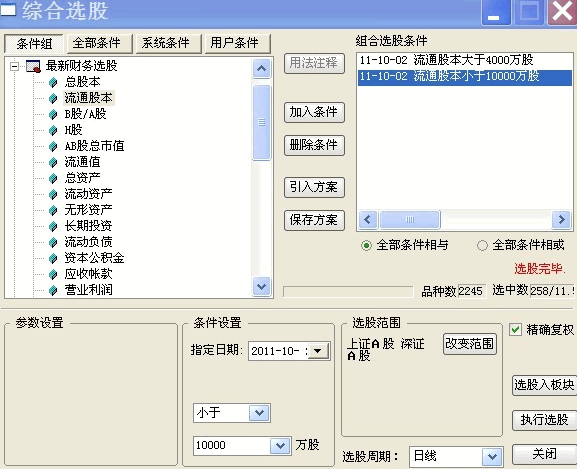577x469 pixels.
Task: Select the 营业利润 item icon
Action: coord(53,290)
